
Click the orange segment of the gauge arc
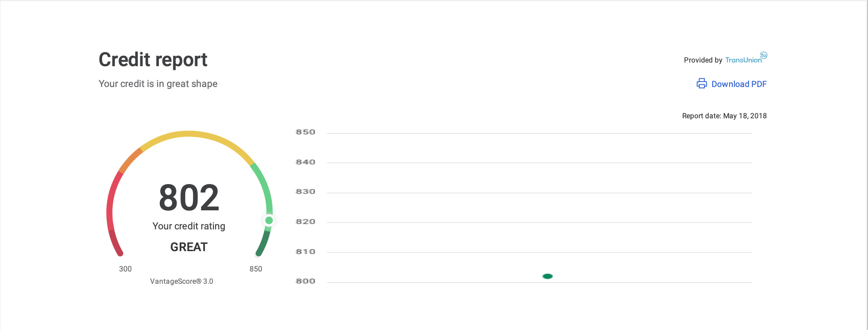pos(130,159)
